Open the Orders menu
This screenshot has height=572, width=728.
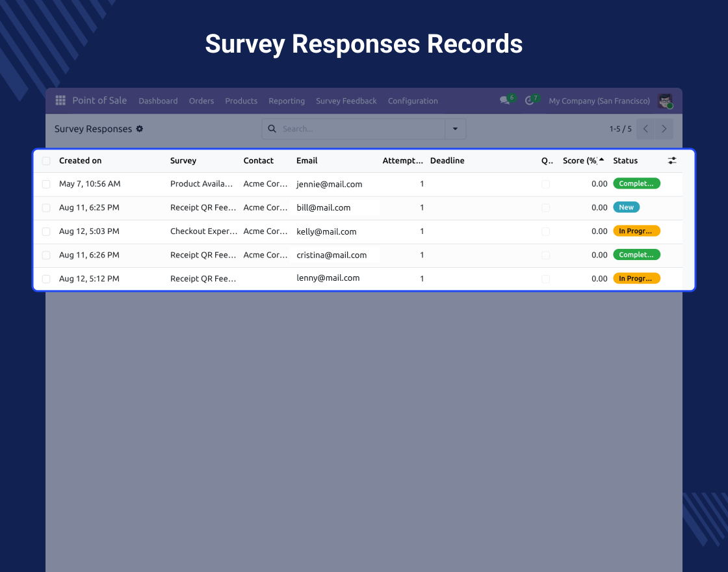pyautogui.click(x=201, y=101)
